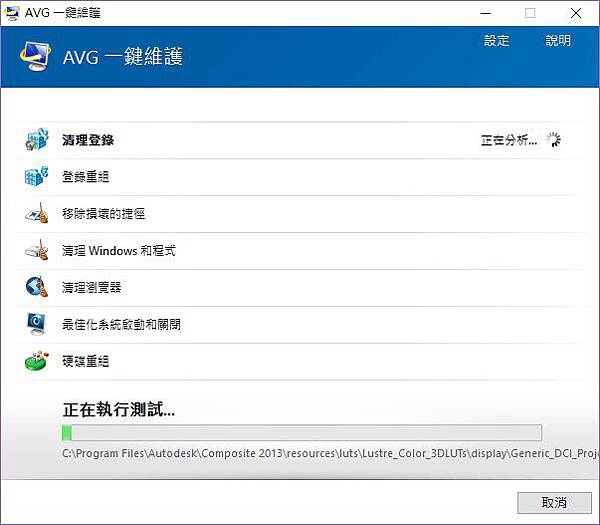The height and width of the screenshot is (525, 600).
Task: Select the 清理 Windows 和程式 label
Action: [119, 251]
